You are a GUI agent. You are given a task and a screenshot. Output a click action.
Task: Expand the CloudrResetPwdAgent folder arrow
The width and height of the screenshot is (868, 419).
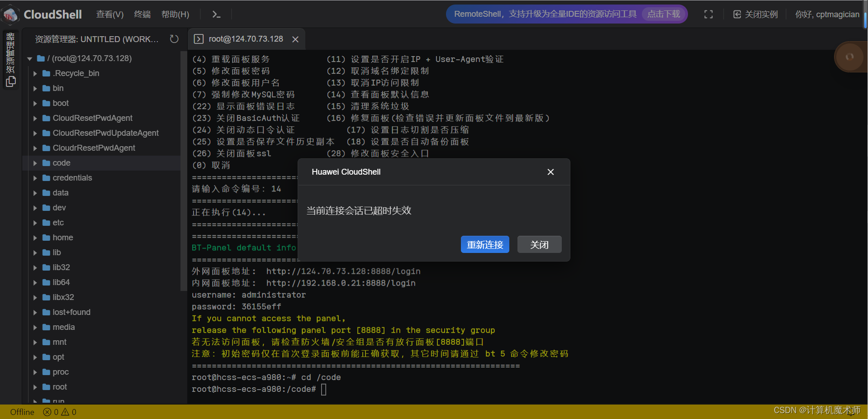(x=35, y=148)
